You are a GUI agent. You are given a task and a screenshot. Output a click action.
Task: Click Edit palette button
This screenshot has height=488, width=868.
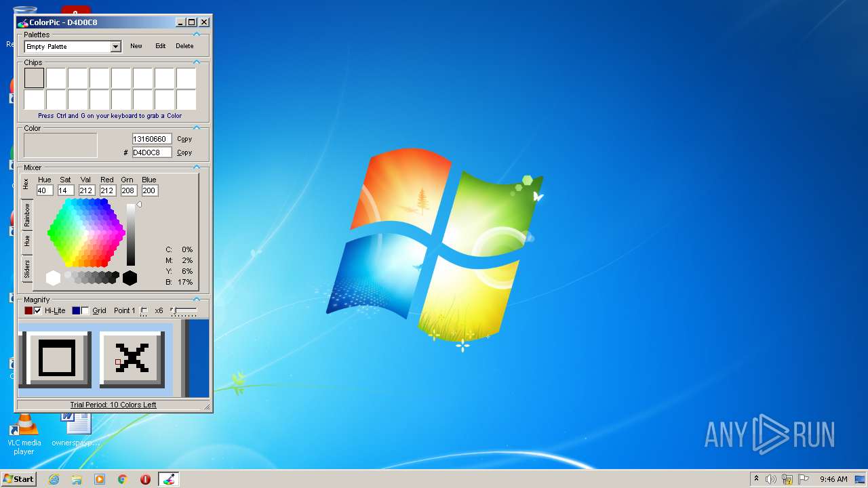click(160, 46)
